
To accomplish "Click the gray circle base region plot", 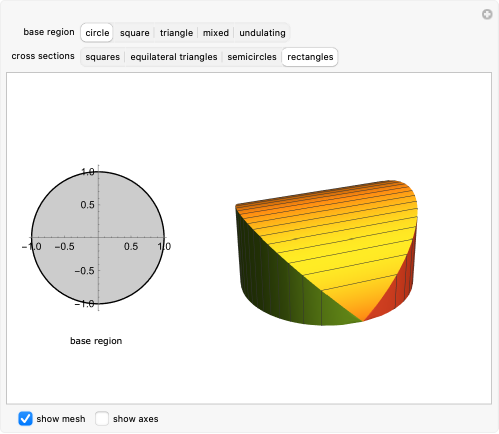I will (x=98, y=238).
